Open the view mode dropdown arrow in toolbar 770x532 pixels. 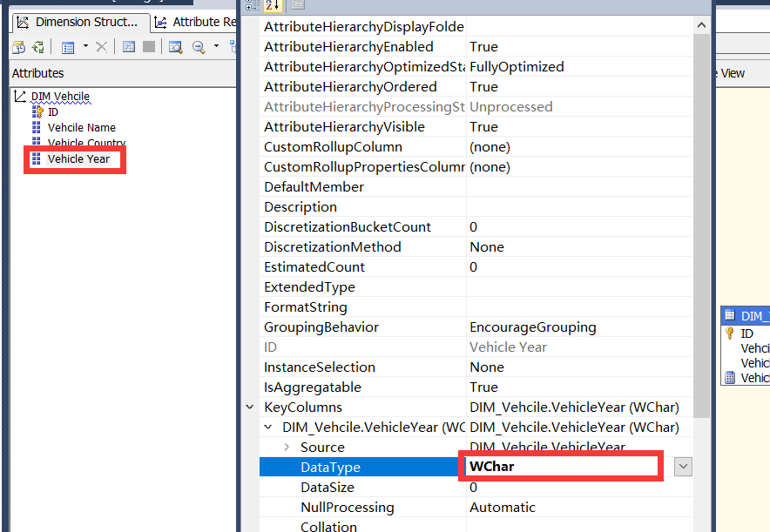tap(85, 46)
